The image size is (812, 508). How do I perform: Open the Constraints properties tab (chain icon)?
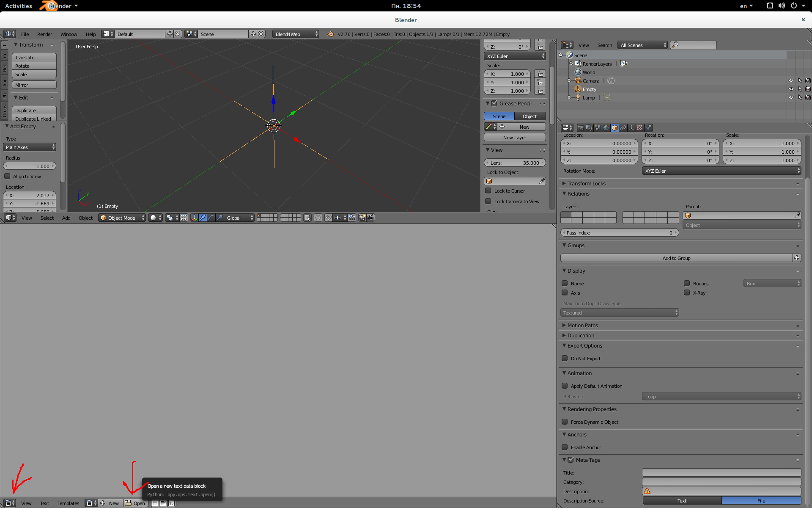[623, 128]
